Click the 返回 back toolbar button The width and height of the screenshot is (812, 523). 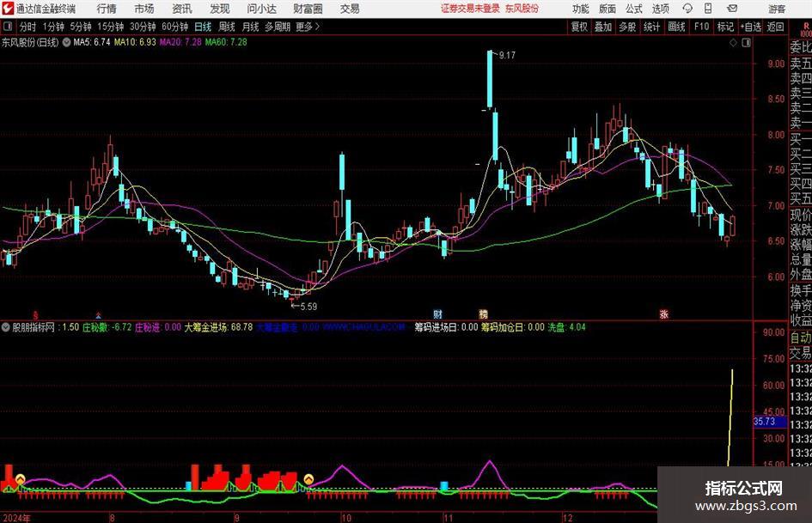coord(775,27)
